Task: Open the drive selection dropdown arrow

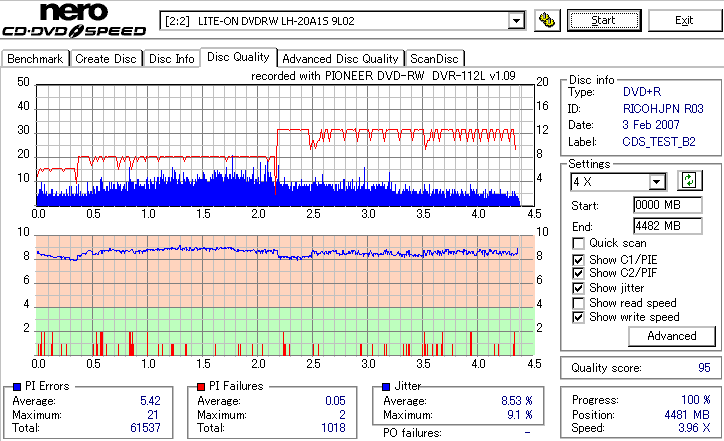Action: (516, 21)
